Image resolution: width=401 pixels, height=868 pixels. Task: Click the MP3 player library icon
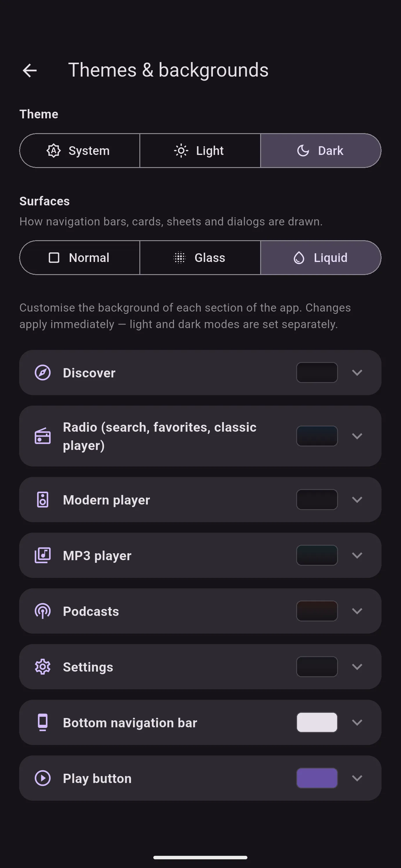click(x=43, y=555)
